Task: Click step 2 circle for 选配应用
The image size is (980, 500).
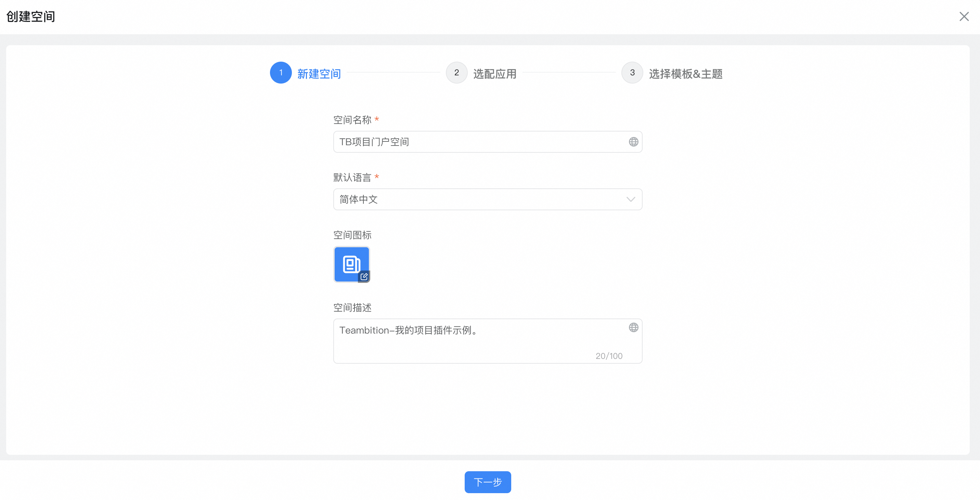Action: click(x=456, y=73)
